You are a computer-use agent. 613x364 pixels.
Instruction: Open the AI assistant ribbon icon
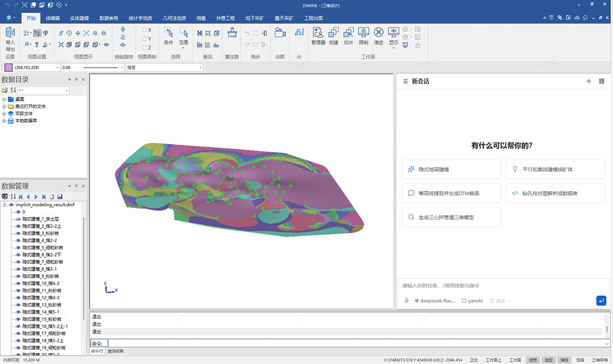tap(299, 33)
